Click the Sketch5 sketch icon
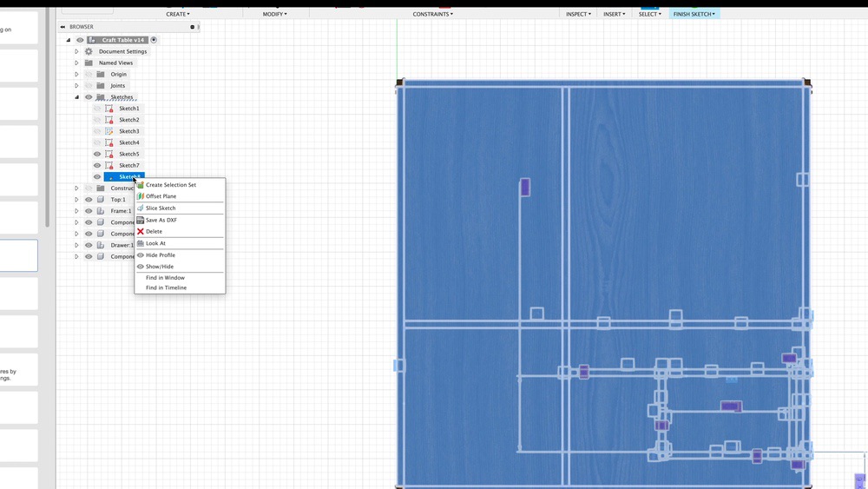The image size is (868, 489). click(109, 154)
